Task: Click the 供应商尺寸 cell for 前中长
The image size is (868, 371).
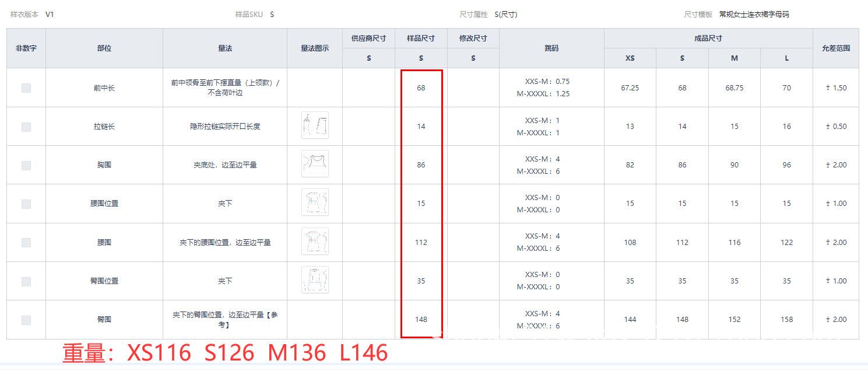Action: [x=368, y=88]
